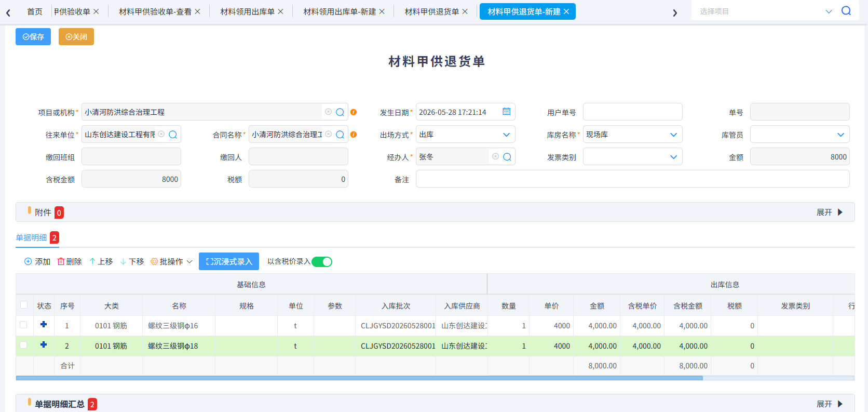Image resolution: width=868 pixels, height=412 pixels.
Task: Click 添加 to add a detail row
Action: [x=37, y=262]
